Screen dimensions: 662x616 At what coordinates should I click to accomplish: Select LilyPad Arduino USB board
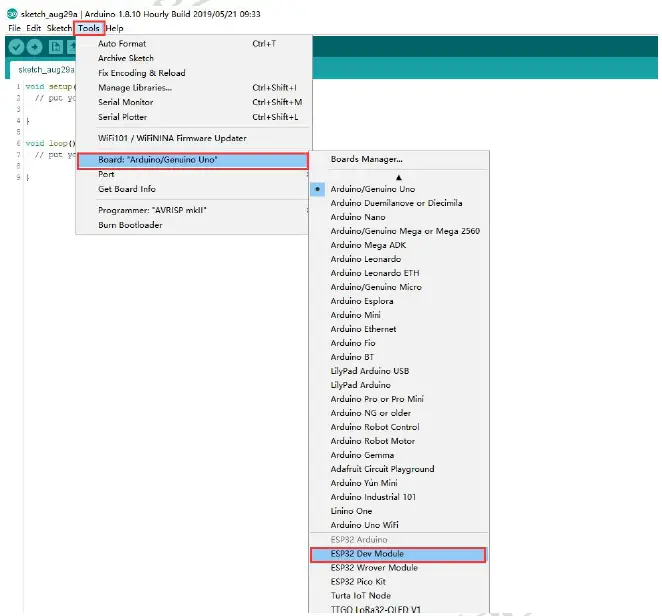point(399,371)
